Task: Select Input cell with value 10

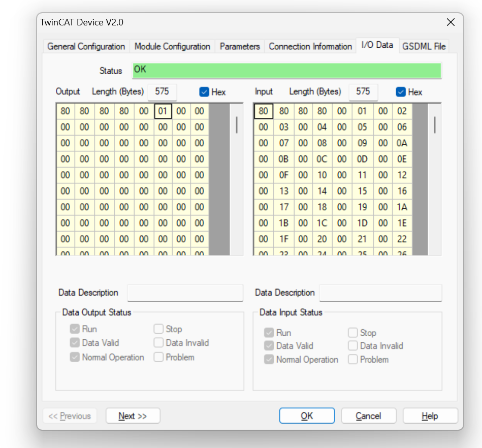Action: click(x=322, y=175)
